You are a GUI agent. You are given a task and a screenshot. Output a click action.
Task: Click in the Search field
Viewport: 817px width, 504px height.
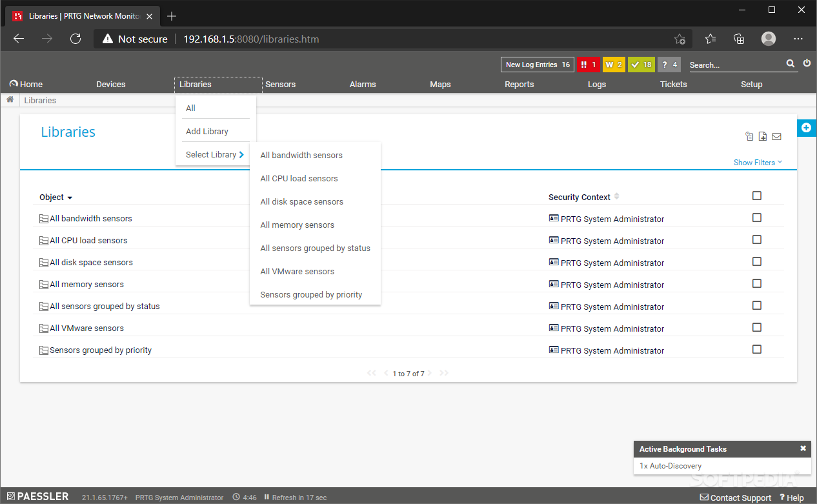point(735,65)
